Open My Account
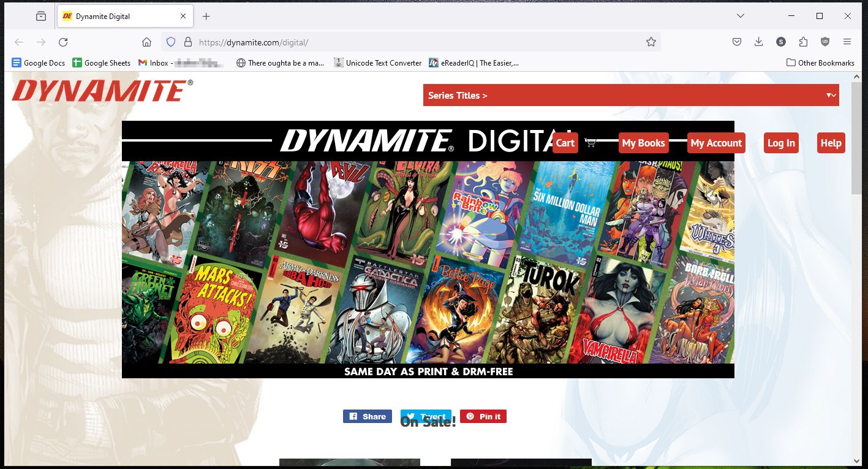The image size is (868, 469). [716, 143]
